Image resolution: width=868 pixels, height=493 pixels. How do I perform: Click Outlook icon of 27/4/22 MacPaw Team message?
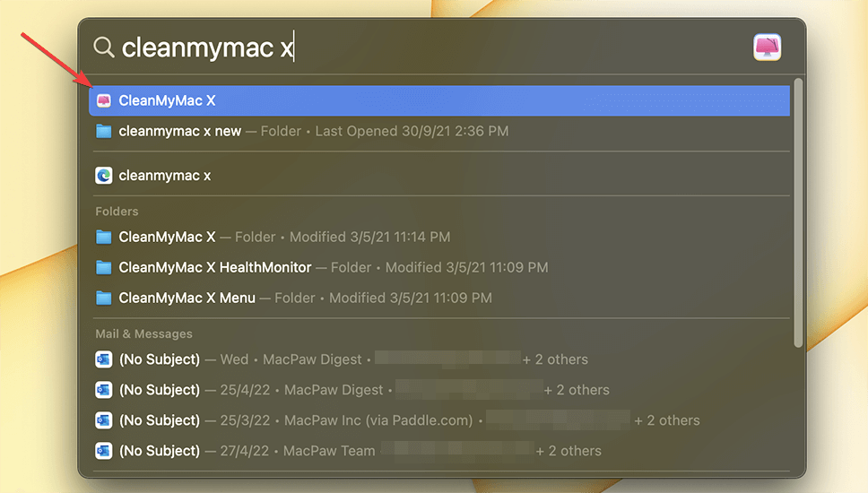tap(103, 450)
